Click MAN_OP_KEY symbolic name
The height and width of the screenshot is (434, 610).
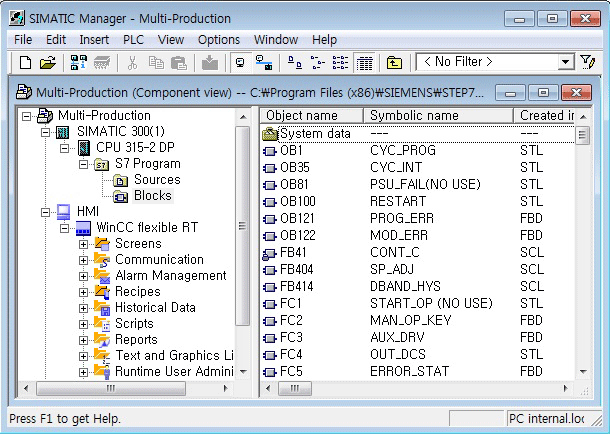click(410, 320)
